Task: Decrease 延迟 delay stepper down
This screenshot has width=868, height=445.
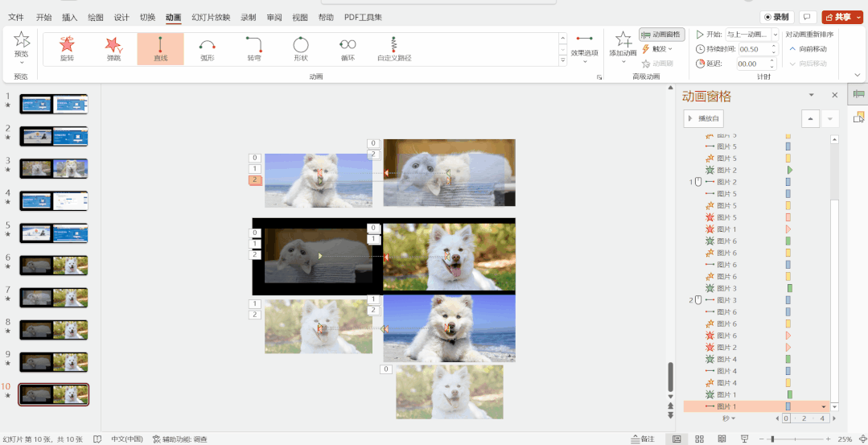Action: (x=773, y=67)
